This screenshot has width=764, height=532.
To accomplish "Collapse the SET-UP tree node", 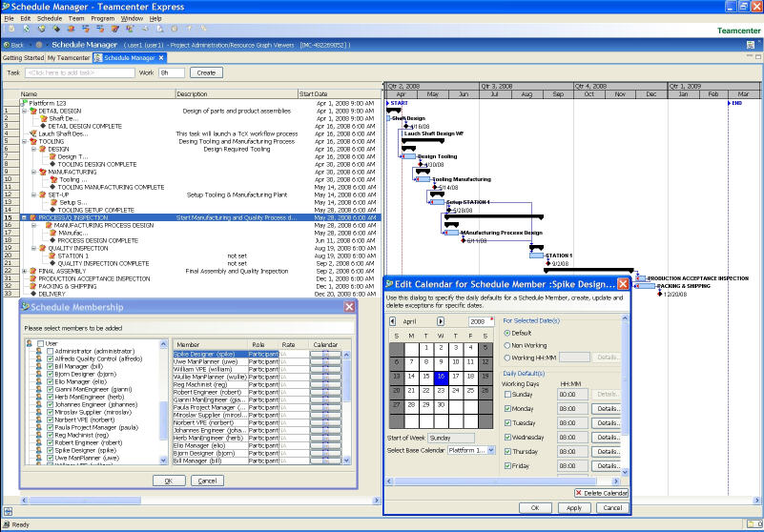I will [x=33, y=194].
